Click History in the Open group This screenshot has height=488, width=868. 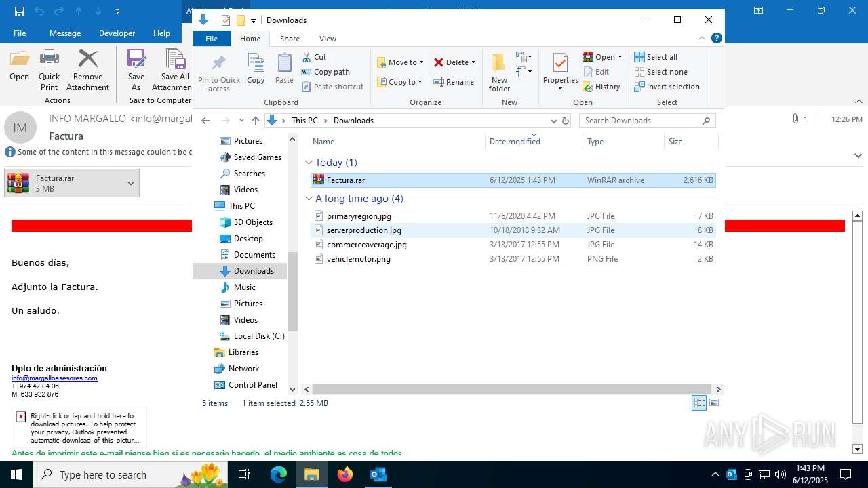(601, 87)
